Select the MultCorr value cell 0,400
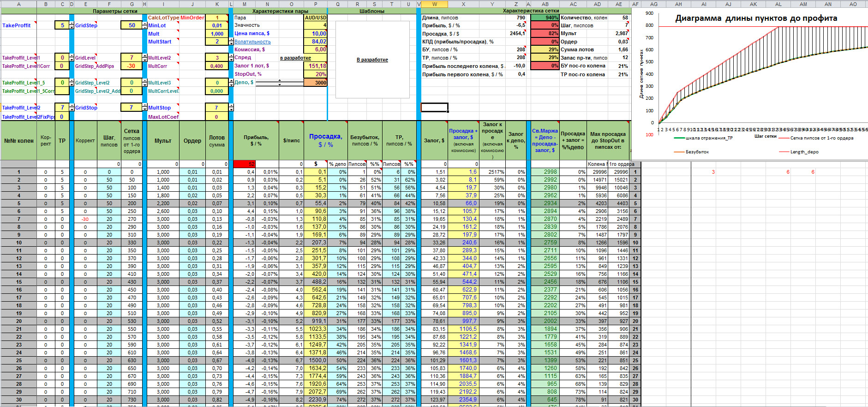The image size is (868, 407). pos(217,66)
